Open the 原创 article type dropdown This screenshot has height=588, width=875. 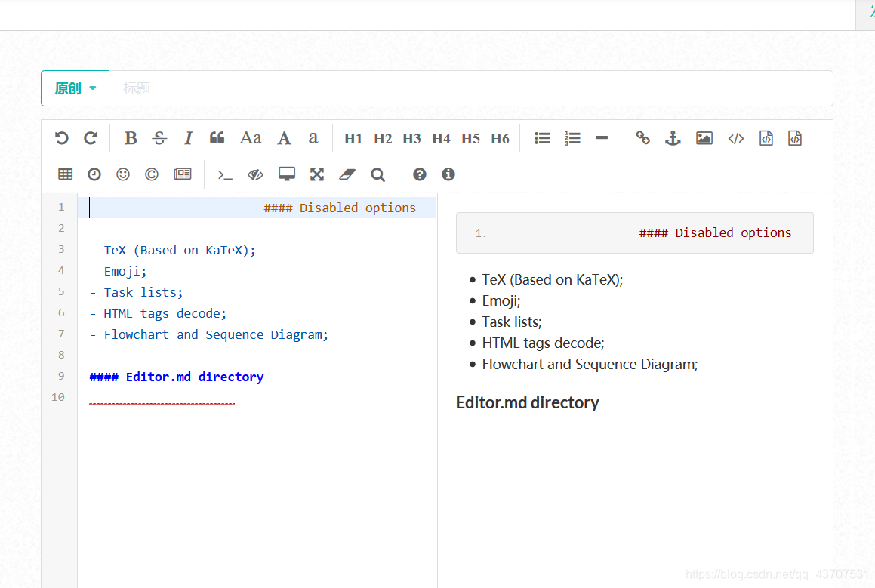(75, 88)
